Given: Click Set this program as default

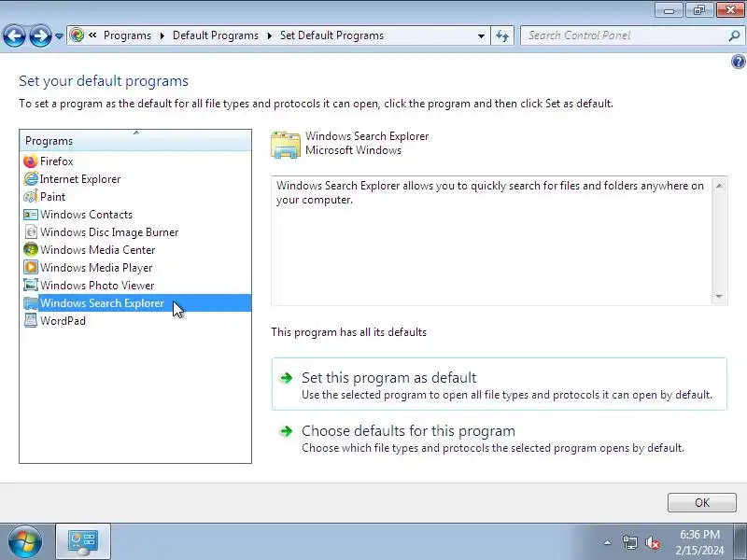Looking at the screenshot, I should (x=500, y=385).
